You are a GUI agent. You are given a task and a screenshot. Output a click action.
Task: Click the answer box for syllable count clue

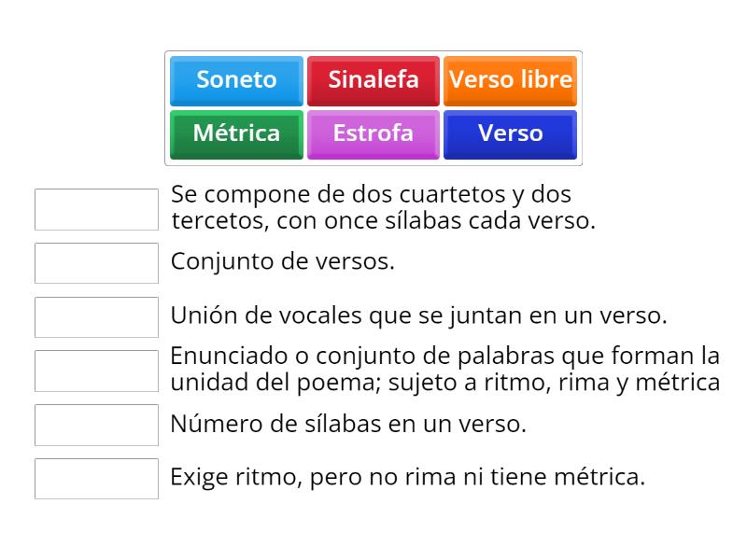click(96, 425)
